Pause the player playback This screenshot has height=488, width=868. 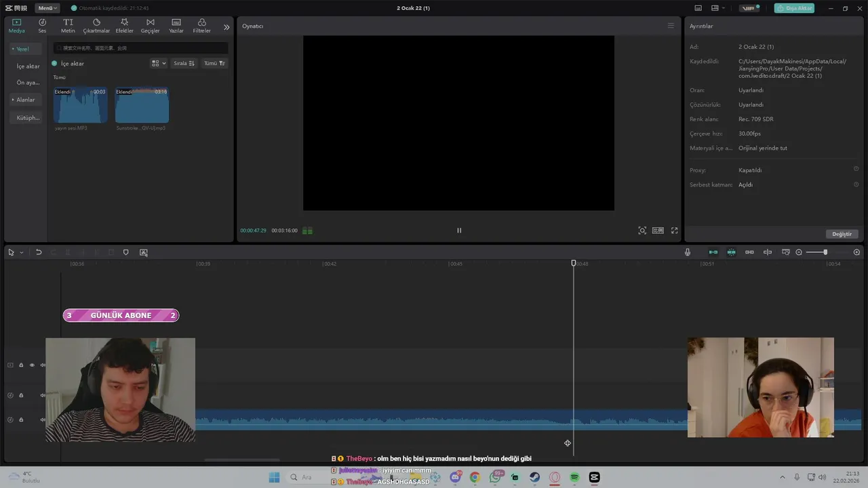point(459,230)
